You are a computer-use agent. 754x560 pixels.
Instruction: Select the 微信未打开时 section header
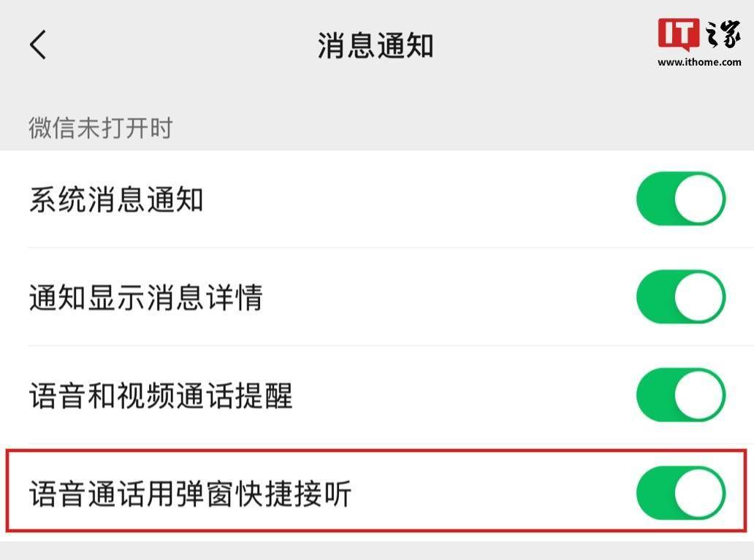point(101,129)
